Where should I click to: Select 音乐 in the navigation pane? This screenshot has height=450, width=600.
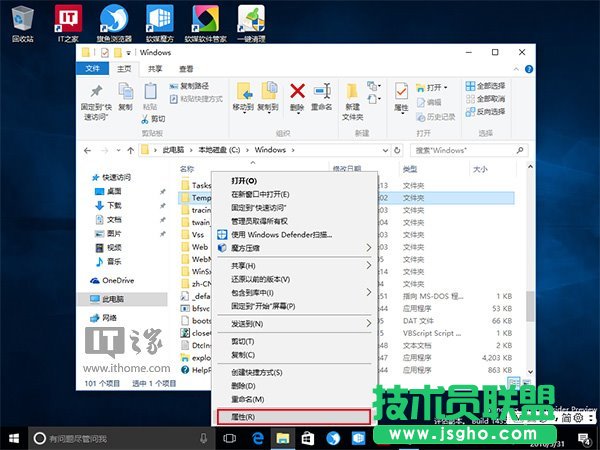pos(108,261)
